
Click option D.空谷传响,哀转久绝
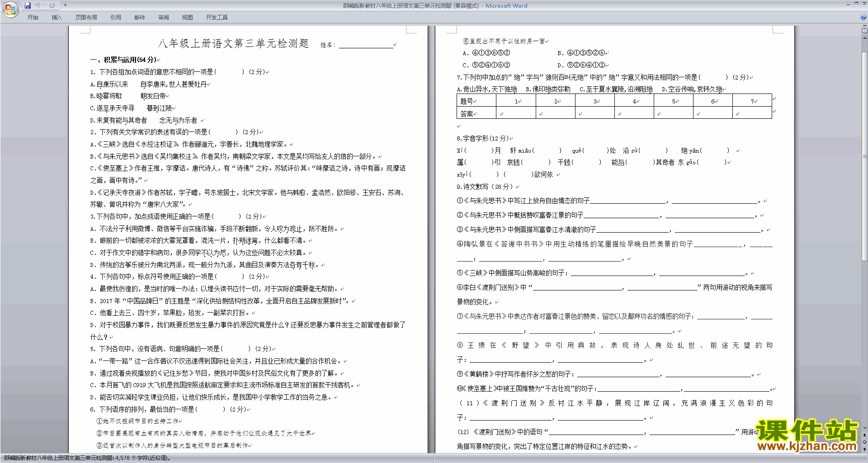(x=692, y=89)
